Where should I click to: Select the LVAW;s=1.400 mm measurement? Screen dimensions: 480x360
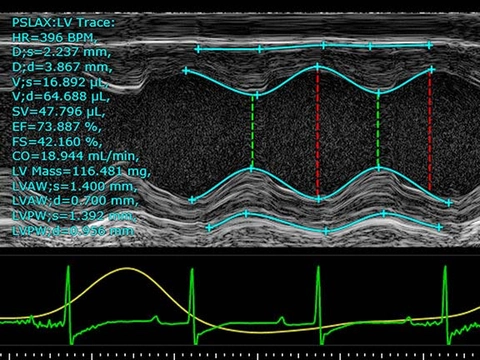tap(75, 186)
